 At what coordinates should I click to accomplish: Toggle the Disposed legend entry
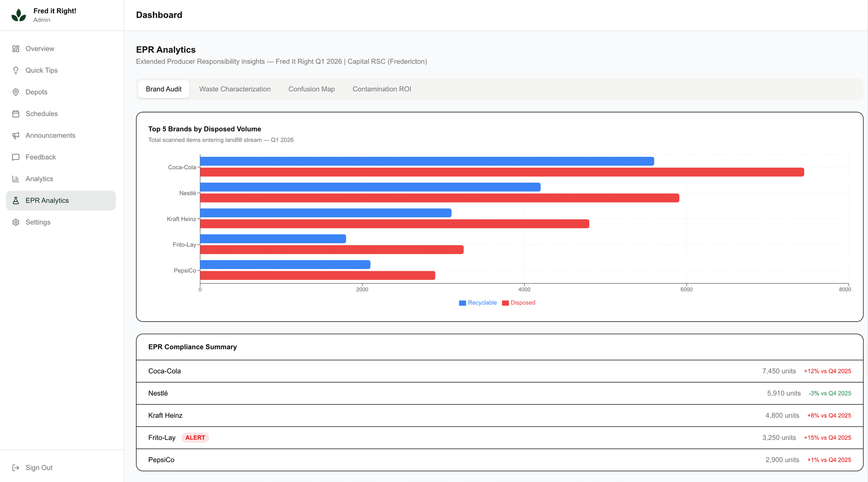coord(519,303)
